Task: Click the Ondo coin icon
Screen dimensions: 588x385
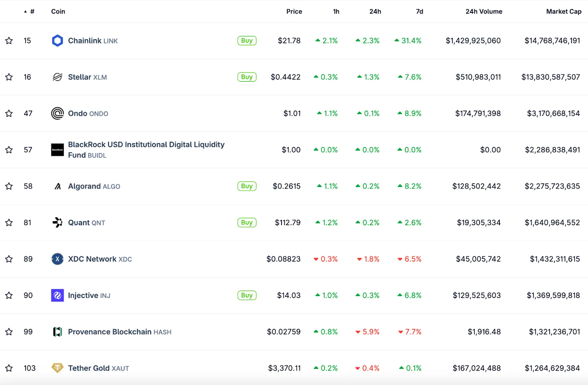Action: point(57,113)
